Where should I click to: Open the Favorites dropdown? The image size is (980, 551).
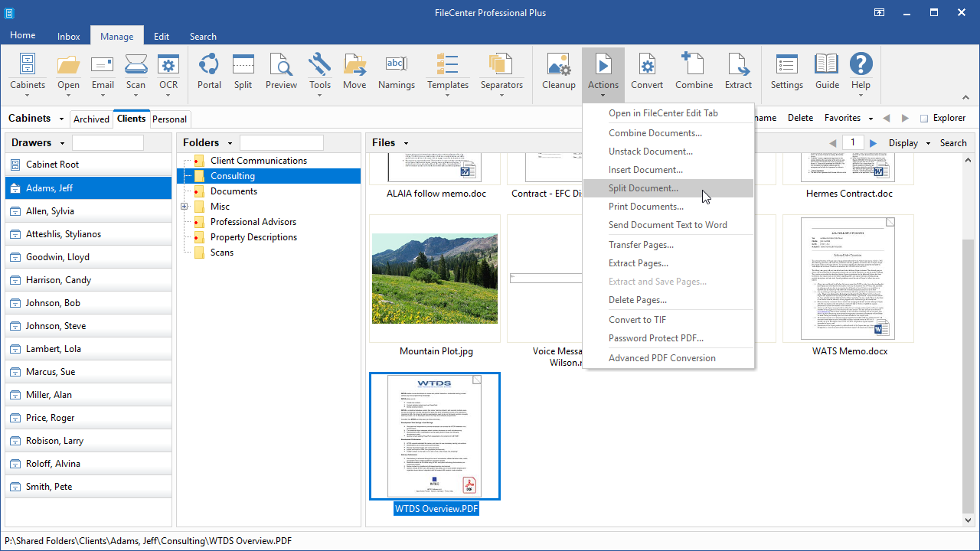[848, 118]
